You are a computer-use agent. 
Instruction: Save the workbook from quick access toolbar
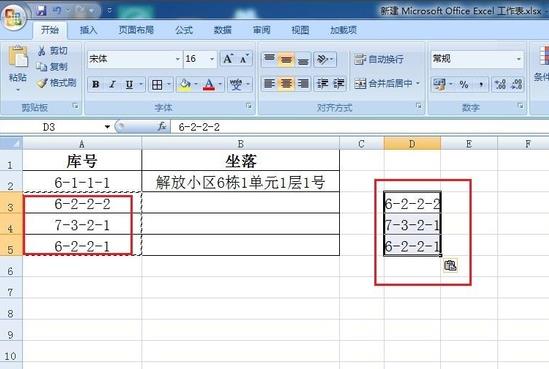click(41, 11)
